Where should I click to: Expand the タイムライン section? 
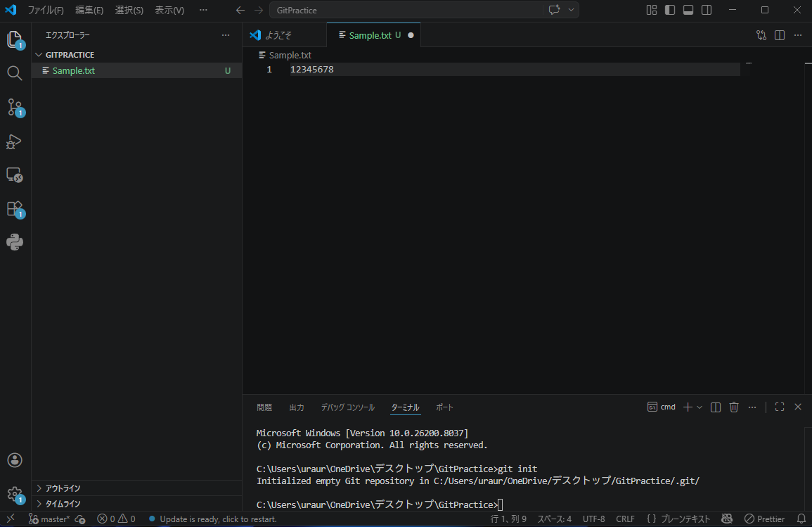coord(63,504)
